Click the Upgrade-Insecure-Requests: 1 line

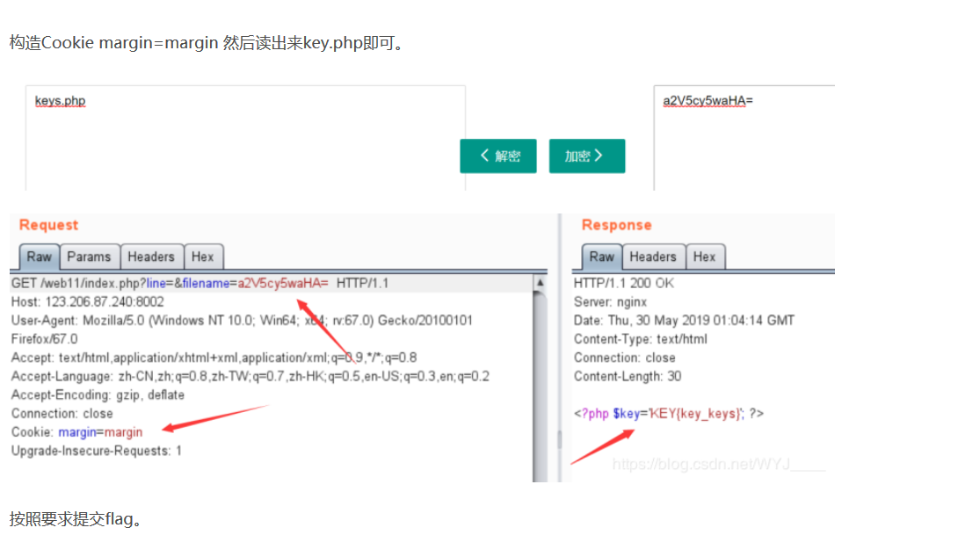coord(97,452)
